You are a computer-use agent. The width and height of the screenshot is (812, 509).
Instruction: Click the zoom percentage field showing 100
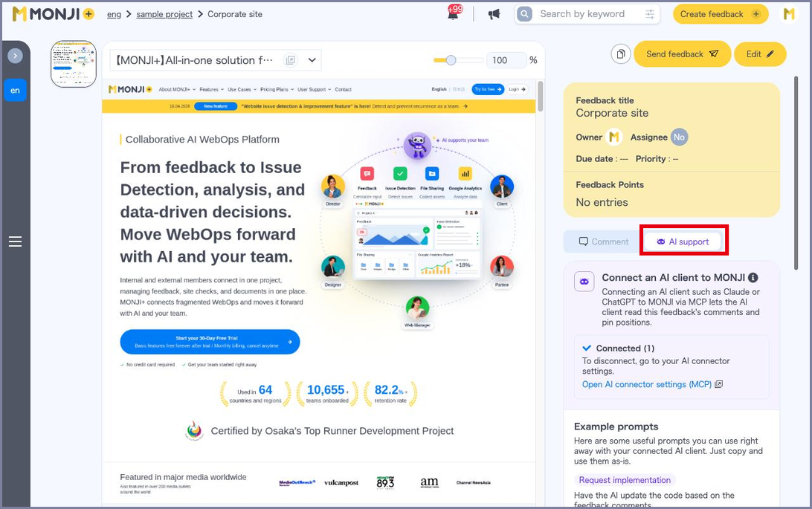(506, 60)
